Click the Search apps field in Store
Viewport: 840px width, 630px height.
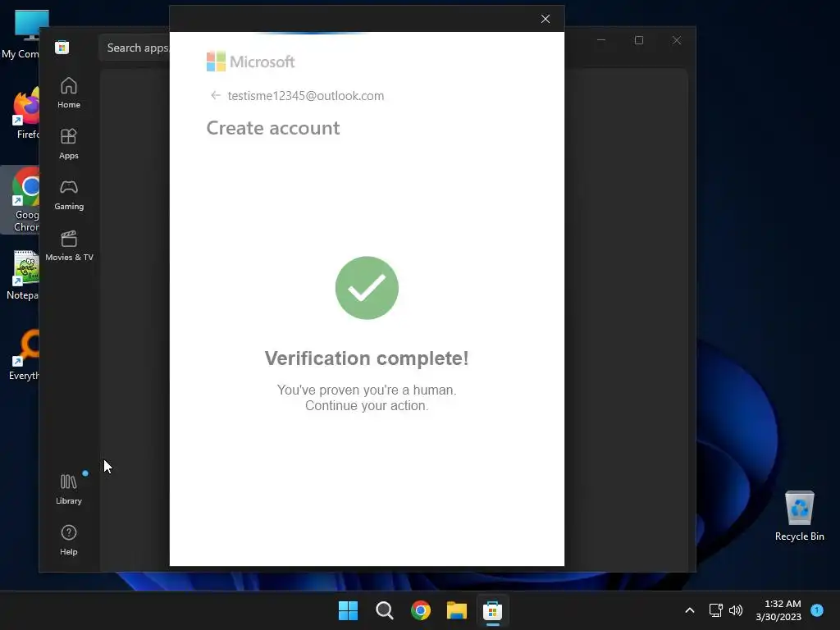135,48
